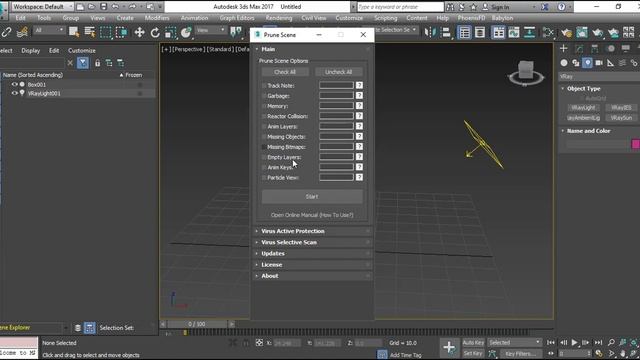The width and height of the screenshot is (640, 360).
Task: Open the Layer Explorer icon
Action: (480, 32)
